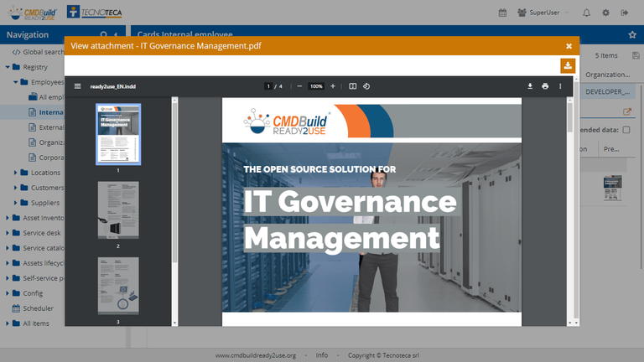Viewport: 644px width, 362px height.
Task: Click the save icon beside 5 items
Action: point(636,55)
